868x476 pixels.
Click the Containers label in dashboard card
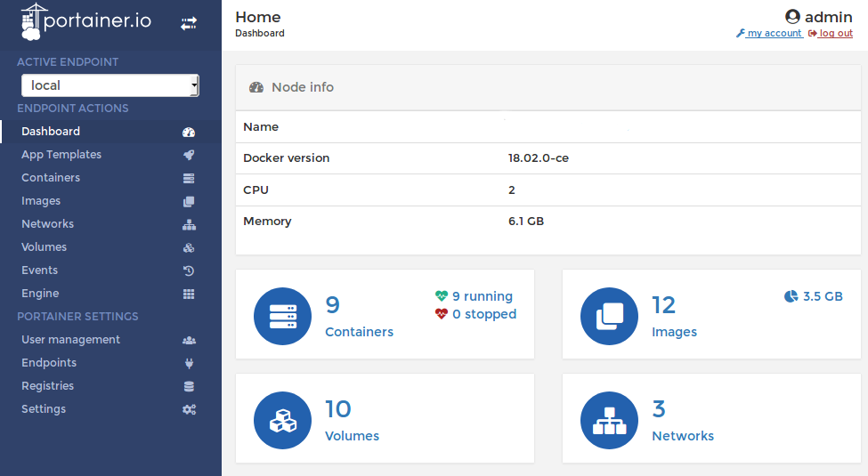coord(360,332)
